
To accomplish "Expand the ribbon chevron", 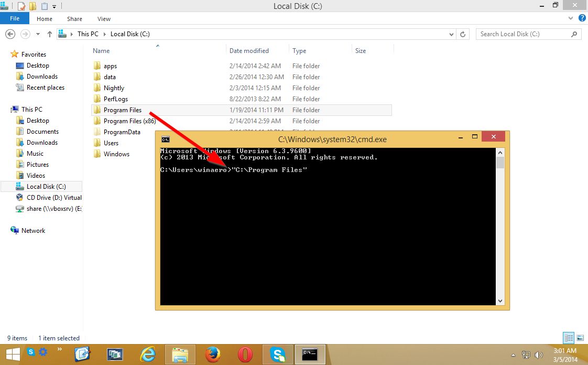I will click(x=570, y=18).
